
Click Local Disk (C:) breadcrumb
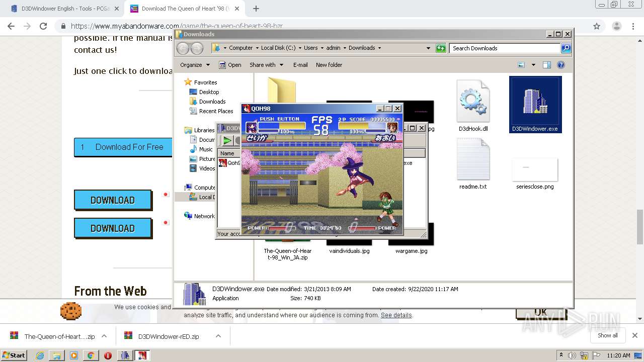pyautogui.click(x=278, y=48)
